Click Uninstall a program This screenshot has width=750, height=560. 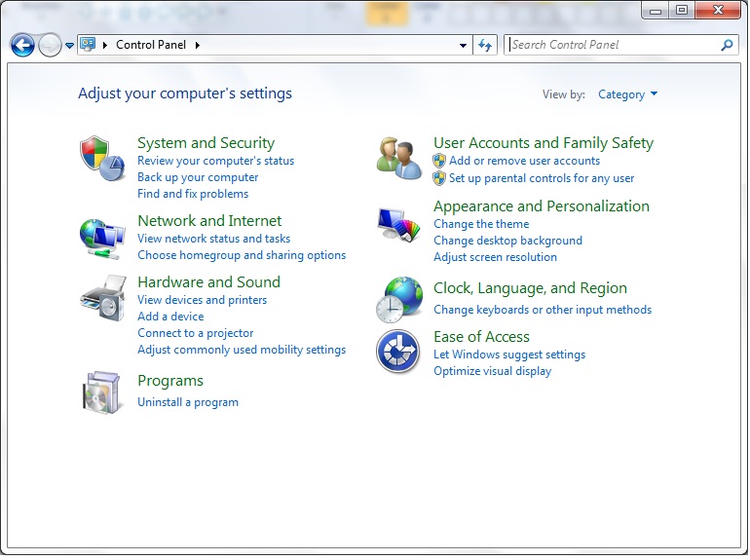(x=187, y=402)
